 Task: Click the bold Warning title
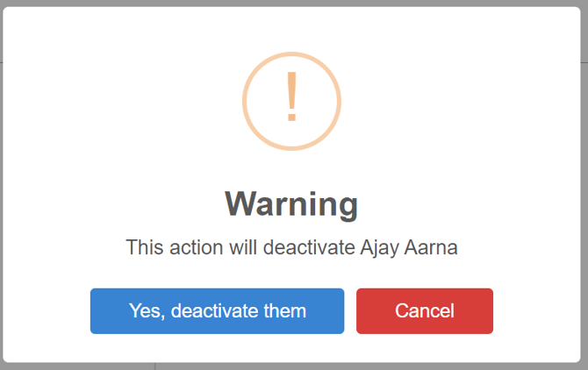(291, 203)
